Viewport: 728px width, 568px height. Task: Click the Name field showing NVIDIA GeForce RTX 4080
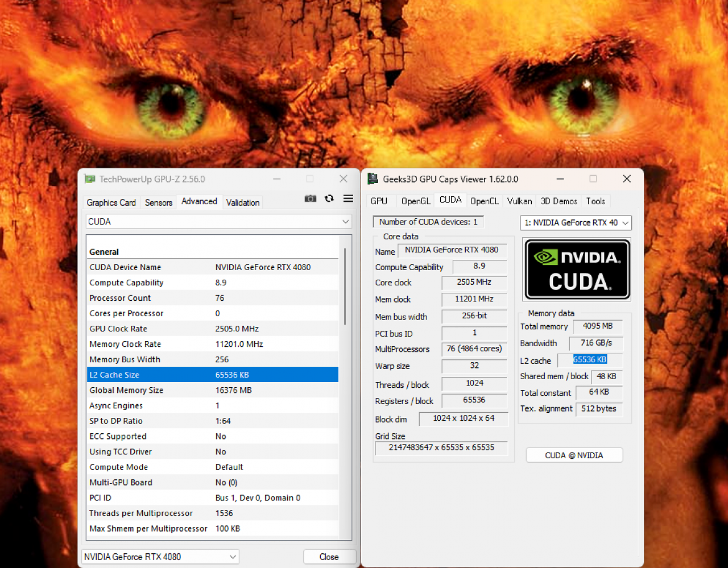(x=452, y=250)
